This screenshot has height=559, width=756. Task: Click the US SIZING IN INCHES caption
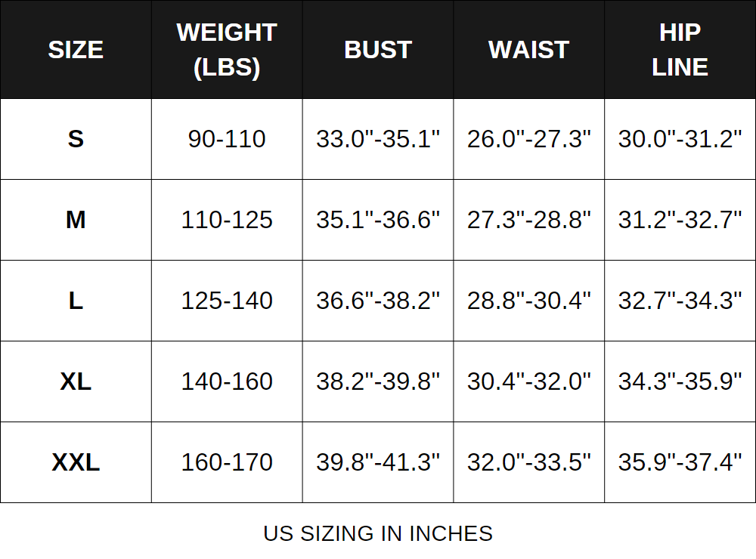pos(378,533)
